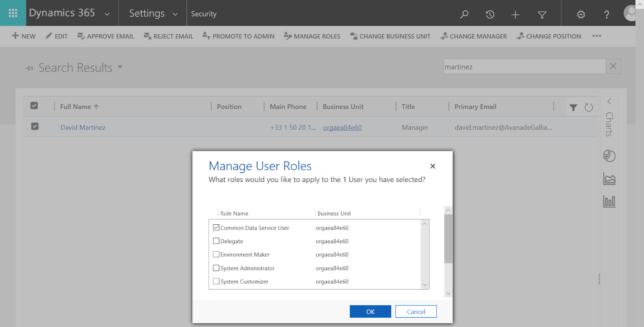Click the search magnifier icon in header
The height and width of the screenshot is (327, 644).
464,14
